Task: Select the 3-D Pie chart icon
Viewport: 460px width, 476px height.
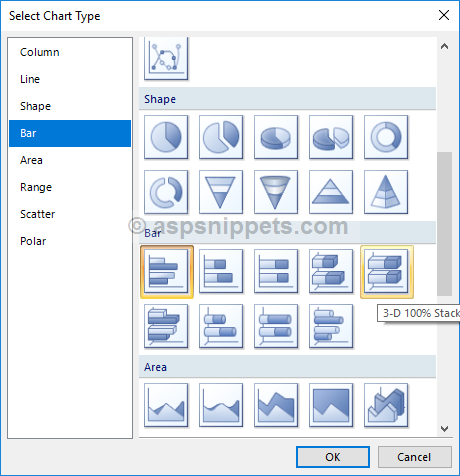Action: 276,137
